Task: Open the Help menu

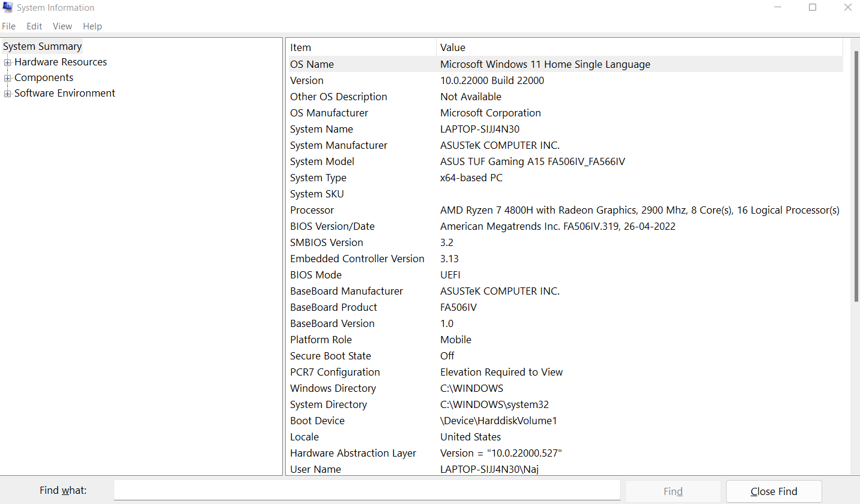Action: click(92, 26)
